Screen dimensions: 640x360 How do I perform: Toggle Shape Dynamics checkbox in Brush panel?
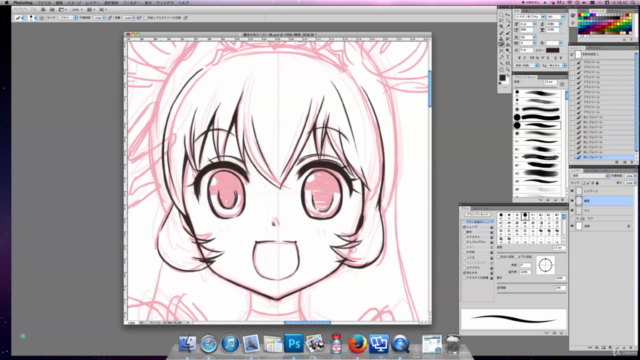click(464, 227)
